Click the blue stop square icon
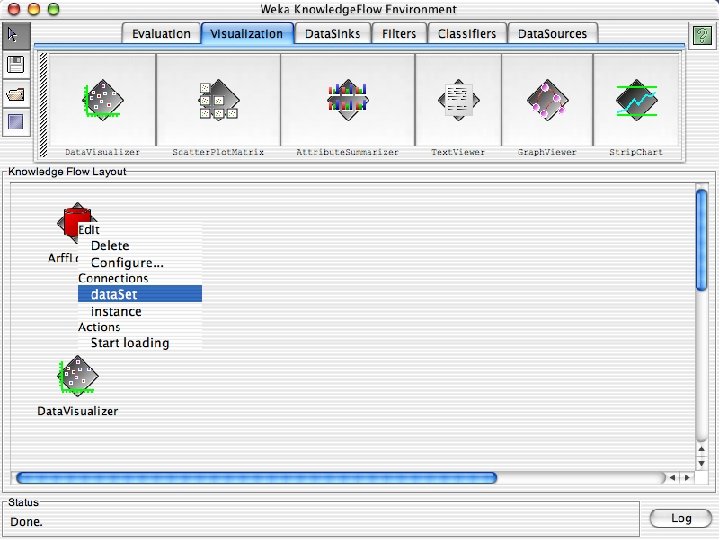Screen dimensions: 720x540 16,123
